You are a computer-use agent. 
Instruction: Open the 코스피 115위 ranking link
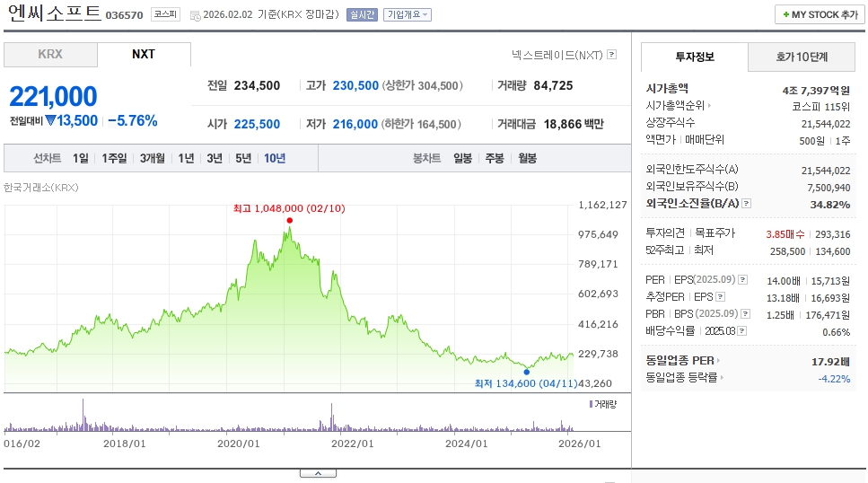click(x=820, y=106)
